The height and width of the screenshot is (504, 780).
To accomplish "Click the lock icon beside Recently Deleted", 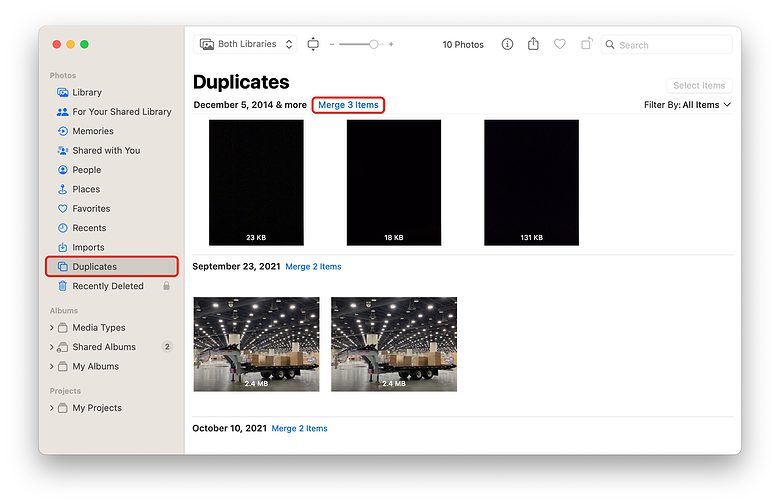I will click(167, 286).
